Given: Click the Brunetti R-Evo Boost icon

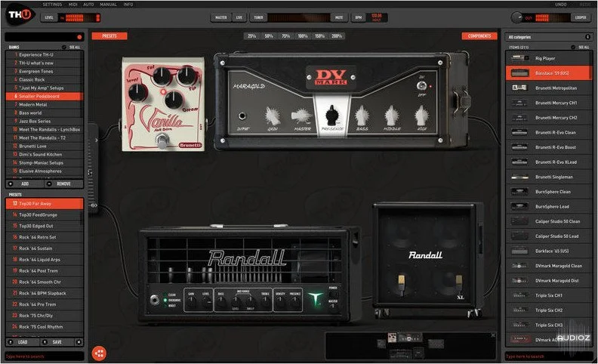Looking at the screenshot, I should (519, 147).
